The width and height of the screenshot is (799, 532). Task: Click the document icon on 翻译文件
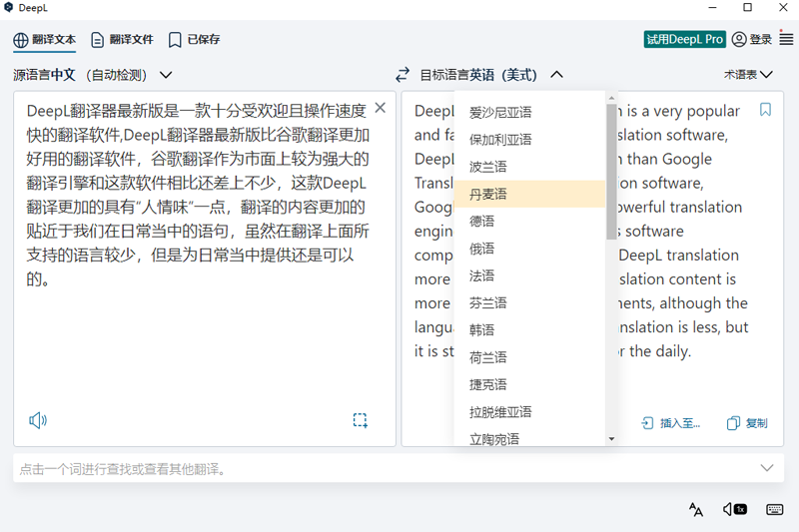tap(97, 40)
